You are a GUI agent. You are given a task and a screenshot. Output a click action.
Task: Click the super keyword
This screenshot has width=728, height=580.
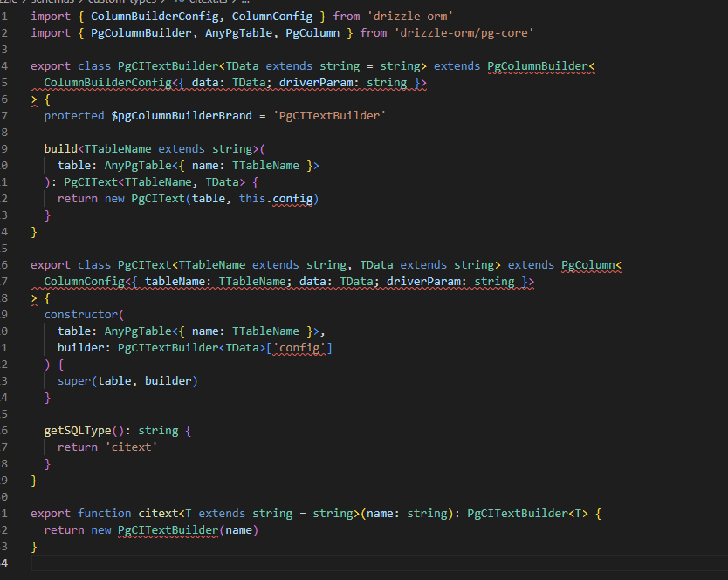pyautogui.click(x=74, y=381)
